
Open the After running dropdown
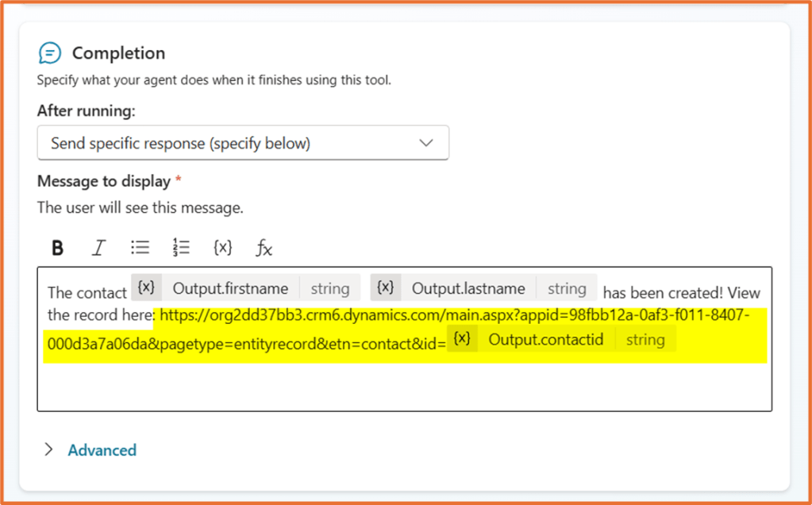(243, 143)
